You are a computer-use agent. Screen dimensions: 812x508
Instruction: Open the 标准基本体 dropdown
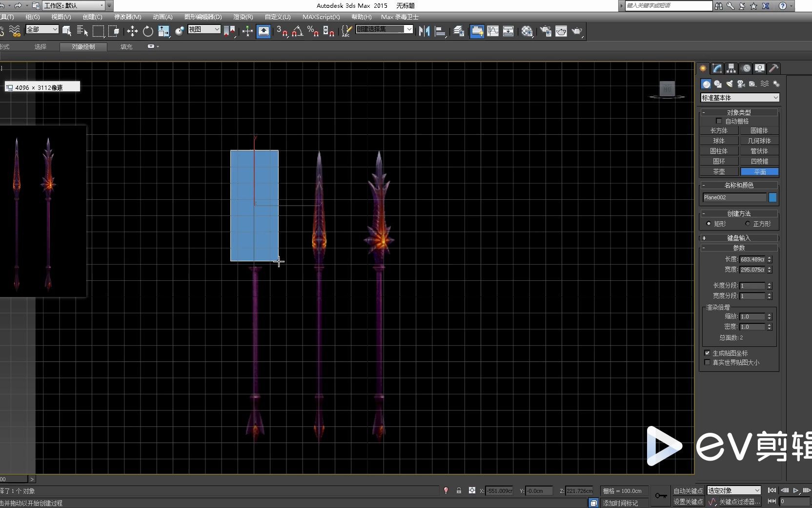[x=740, y=98]
